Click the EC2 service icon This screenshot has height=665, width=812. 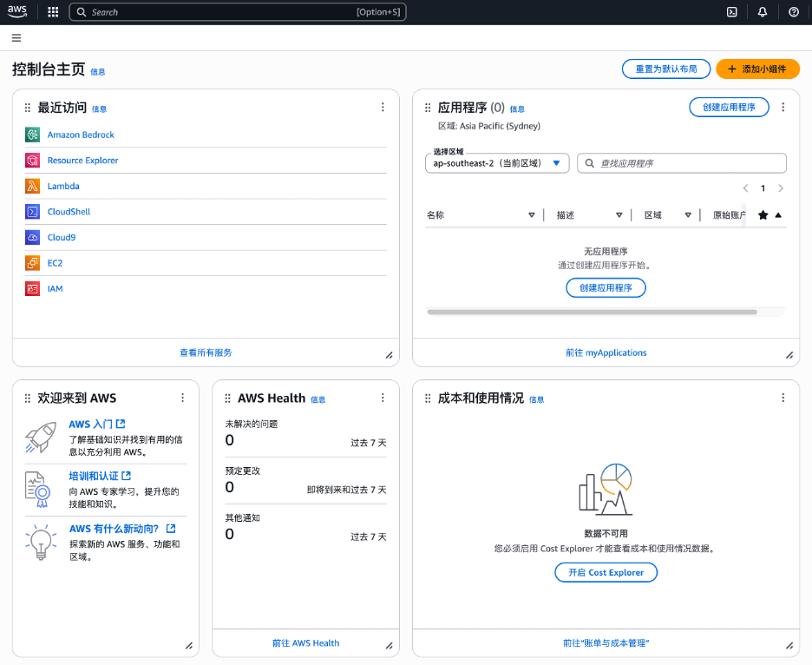click(33, 263)
